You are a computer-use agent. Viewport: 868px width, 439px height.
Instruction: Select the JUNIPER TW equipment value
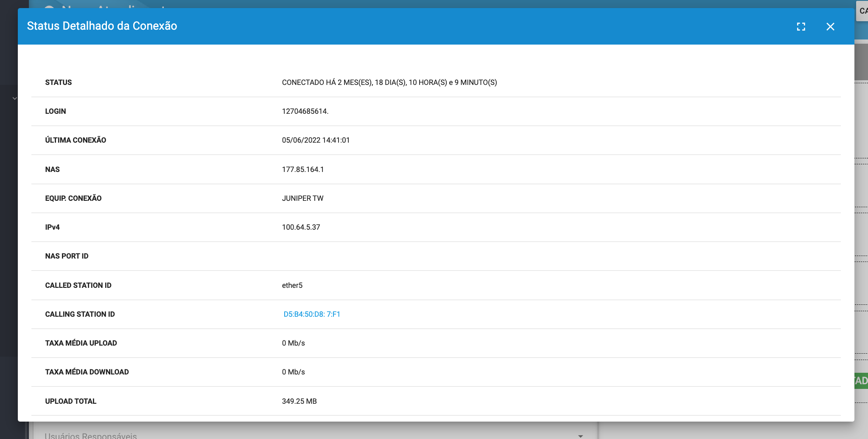point(302,198)
